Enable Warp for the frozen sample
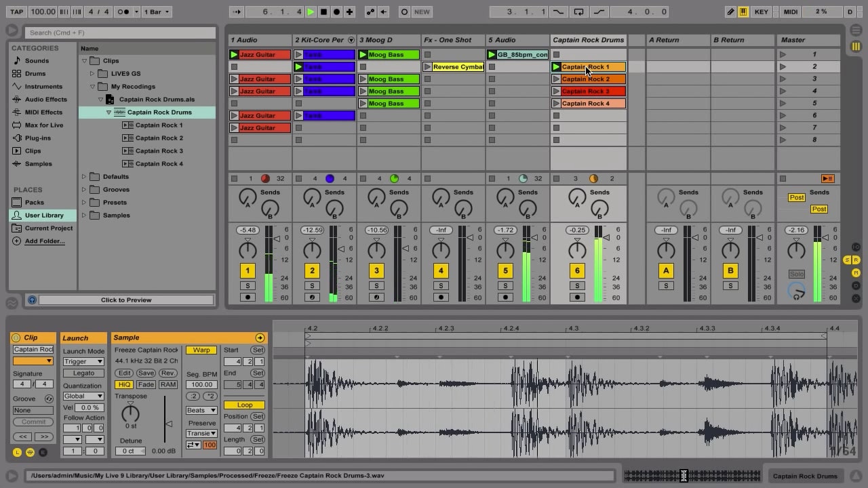 201,350
